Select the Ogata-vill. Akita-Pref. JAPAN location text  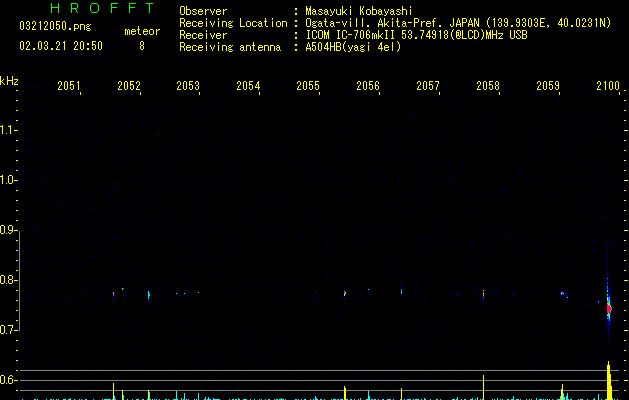point(458,23)
